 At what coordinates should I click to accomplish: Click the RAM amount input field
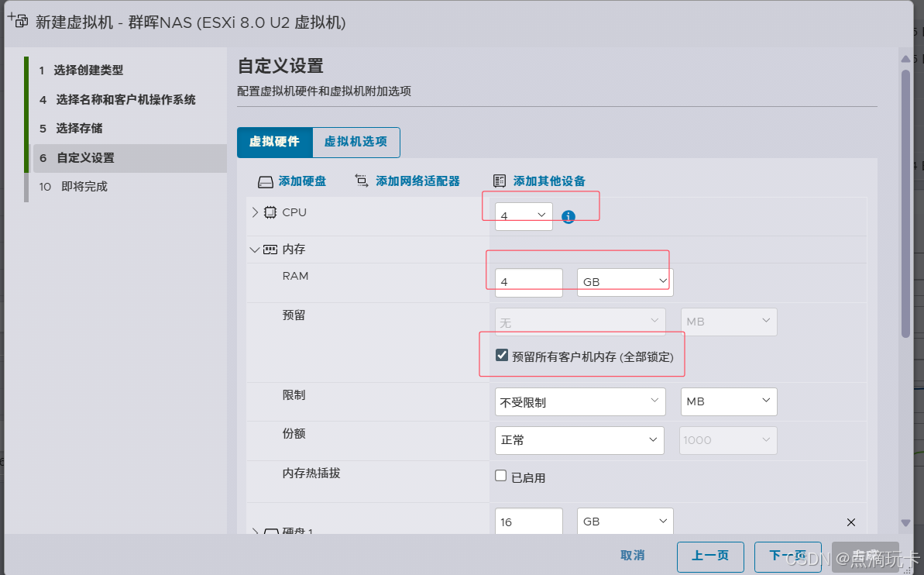point(528,282)
